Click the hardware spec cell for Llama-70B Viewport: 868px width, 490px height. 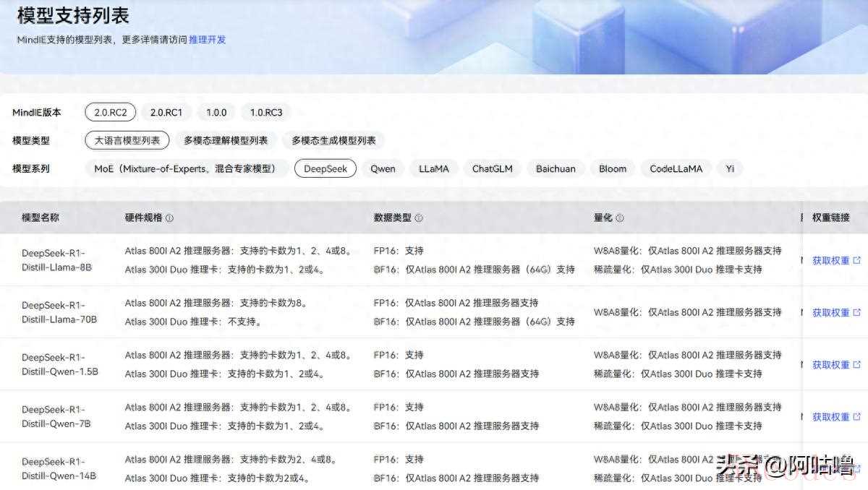pyautogui.click(x=216, y=312)
